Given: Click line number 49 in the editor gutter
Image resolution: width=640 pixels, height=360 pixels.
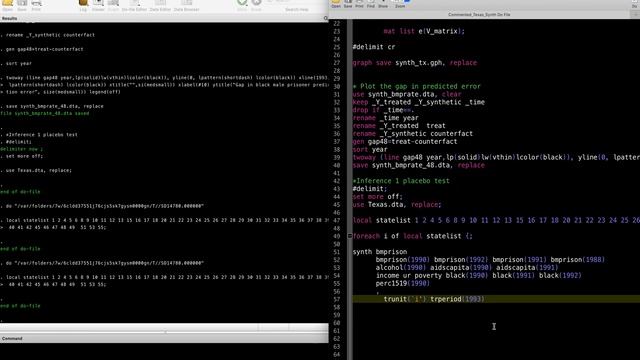Looking at the screenshot, I should (x=336, y=236).
